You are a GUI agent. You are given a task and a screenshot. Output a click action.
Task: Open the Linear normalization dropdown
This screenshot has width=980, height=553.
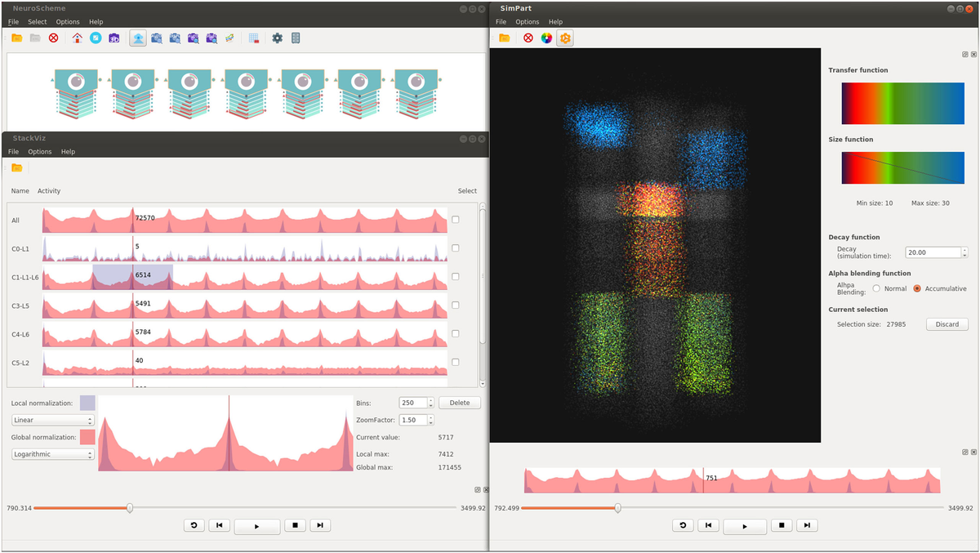(52, 420)
